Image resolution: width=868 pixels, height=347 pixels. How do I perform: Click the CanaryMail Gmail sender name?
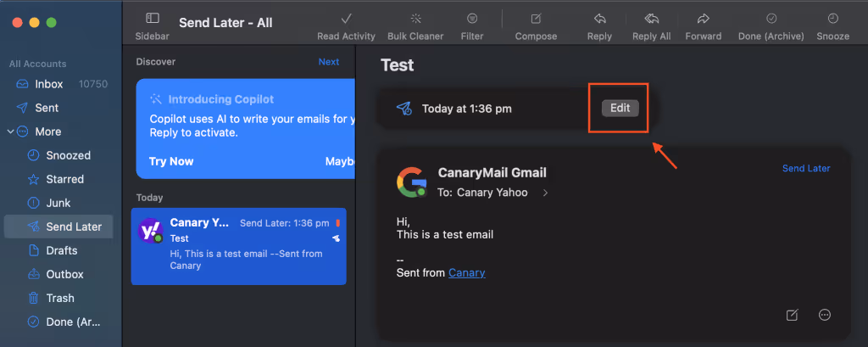(x=492, y=173)
